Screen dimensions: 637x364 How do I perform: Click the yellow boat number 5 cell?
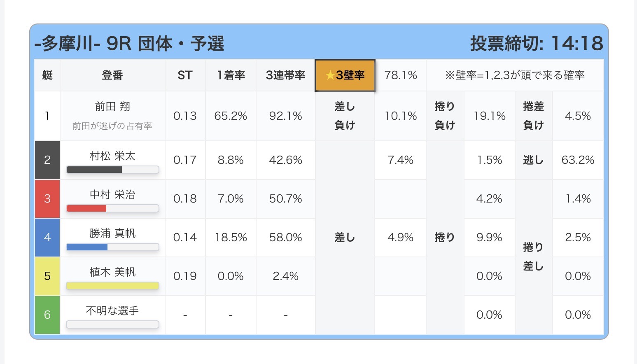point(47,276)
